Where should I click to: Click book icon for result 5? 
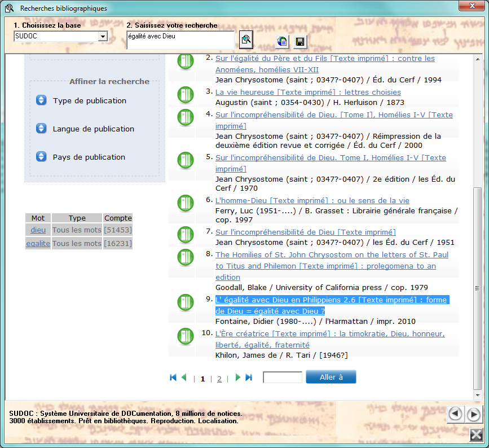click(x=186, y=160)
